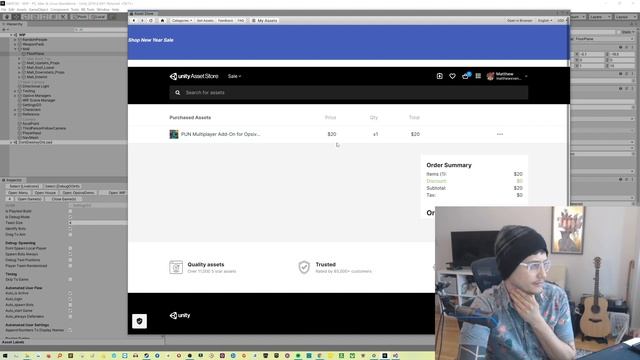This screenshot has width=640, height=360.
Task: Click the privacy shield icon
Action: [140, 321]
